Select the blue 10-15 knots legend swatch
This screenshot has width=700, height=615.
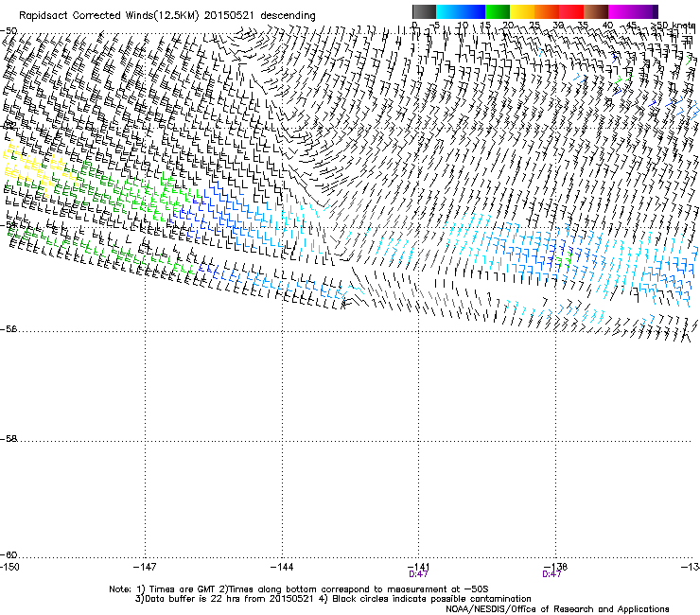473,11
